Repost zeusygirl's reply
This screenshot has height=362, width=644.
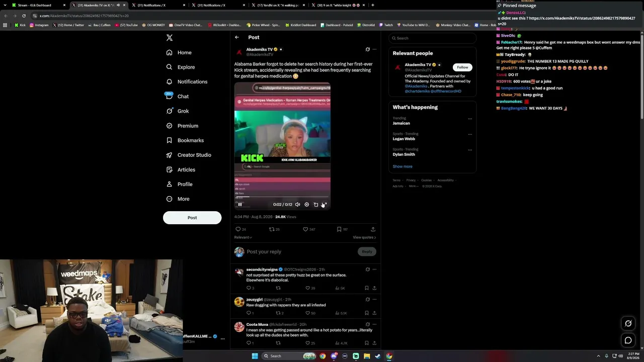tap(279, 313)
